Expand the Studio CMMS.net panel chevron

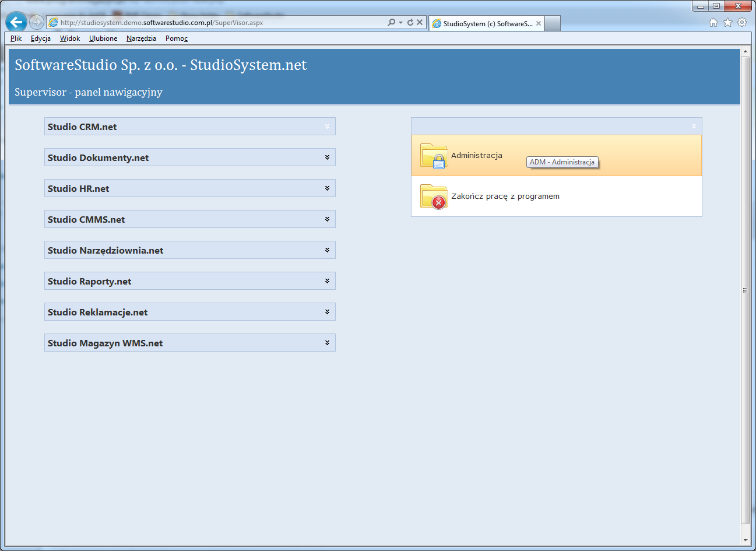click(x=327, y=219)
